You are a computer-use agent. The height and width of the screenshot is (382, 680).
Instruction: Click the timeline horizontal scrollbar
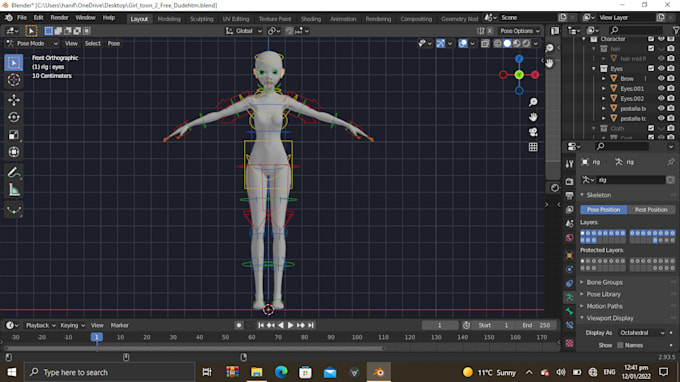pos(195,348)
